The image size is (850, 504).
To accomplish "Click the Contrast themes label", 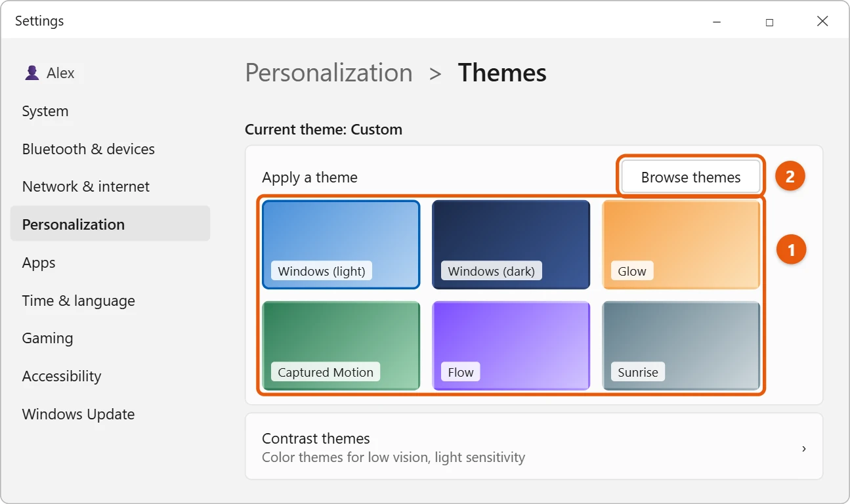I will 316,438.
